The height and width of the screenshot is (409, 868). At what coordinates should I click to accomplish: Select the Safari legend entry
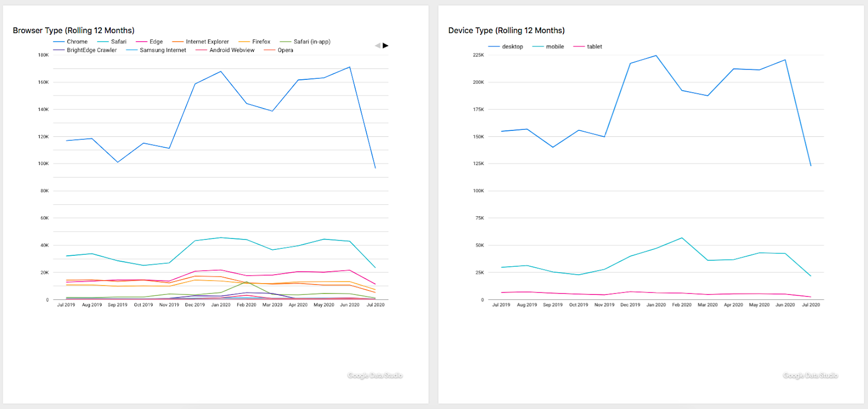pyautogui.click(x=112, y=42)
